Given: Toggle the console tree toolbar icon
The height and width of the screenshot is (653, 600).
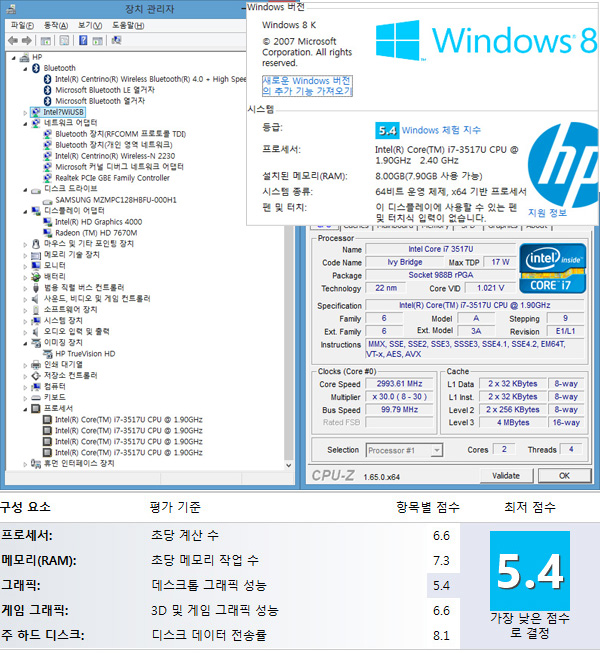Looking at the screenshot, I should [x=45, y=40].
